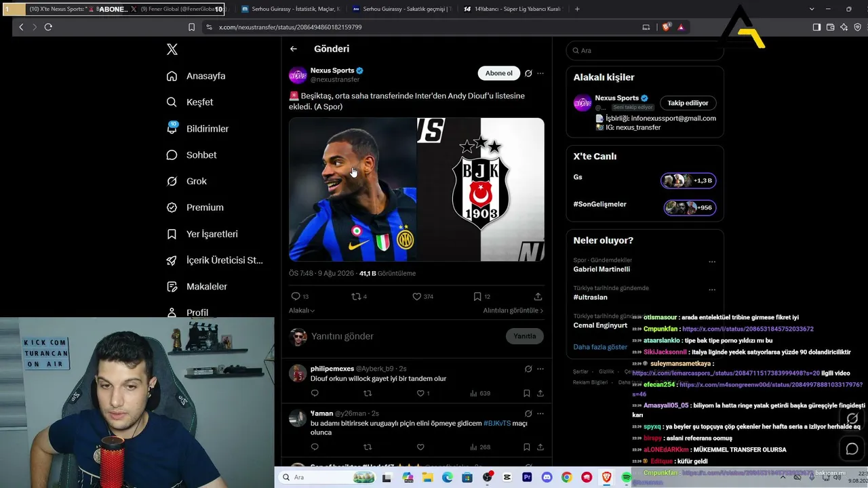This screenshot has height=488, width=868.
Task: Share philipemexes comment
Action: coord(540,393)
